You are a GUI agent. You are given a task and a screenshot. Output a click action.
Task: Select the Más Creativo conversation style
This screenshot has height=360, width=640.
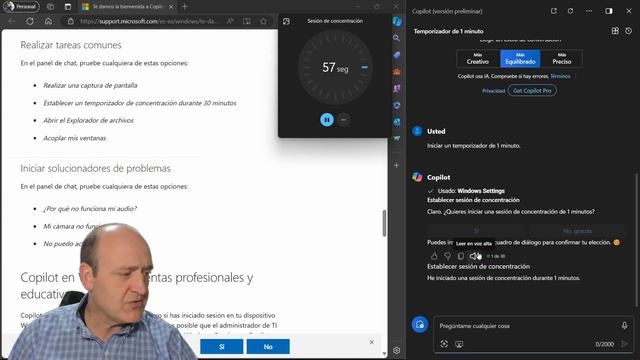(x=478, y=59)
